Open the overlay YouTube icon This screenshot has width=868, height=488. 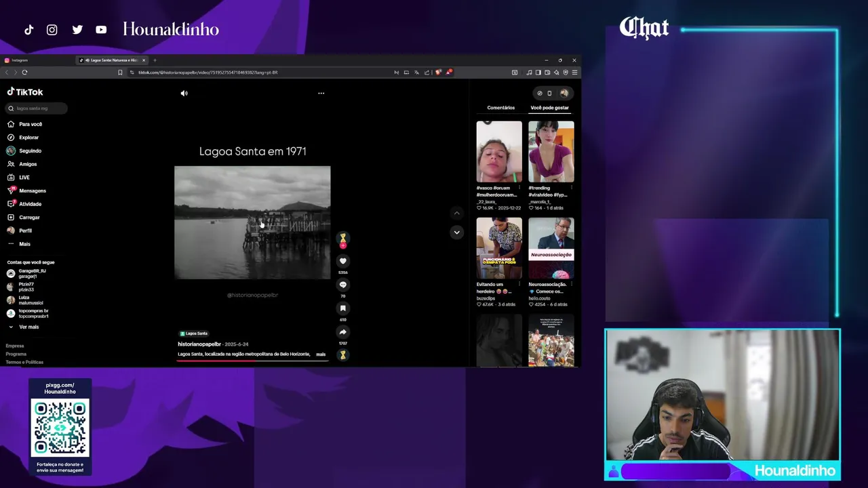101,30
